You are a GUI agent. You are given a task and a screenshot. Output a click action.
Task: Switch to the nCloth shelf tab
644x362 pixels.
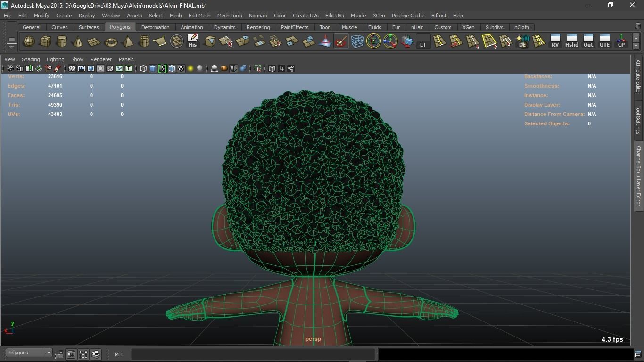(521, 27)
